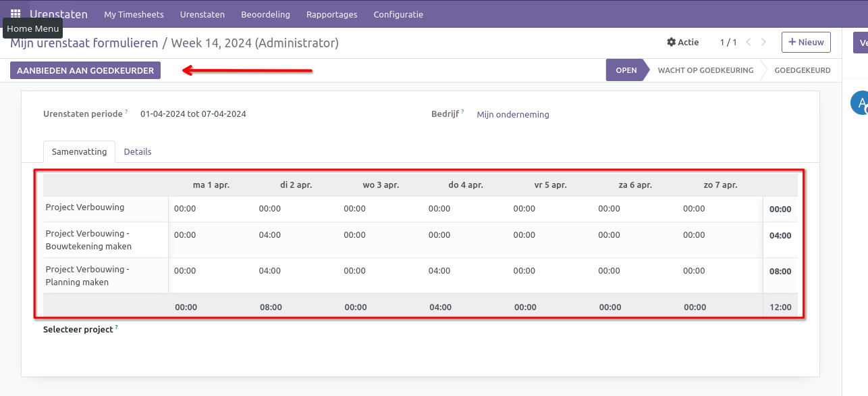Navigate to Mijn urenstaat formulieren breadcrumb
This screenshot has height=396, width=868.
pyautogui.click(x=84, y=43)
